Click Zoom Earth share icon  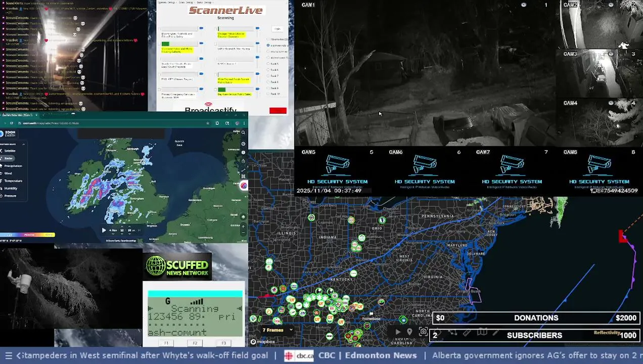click(x=243, y=161)
